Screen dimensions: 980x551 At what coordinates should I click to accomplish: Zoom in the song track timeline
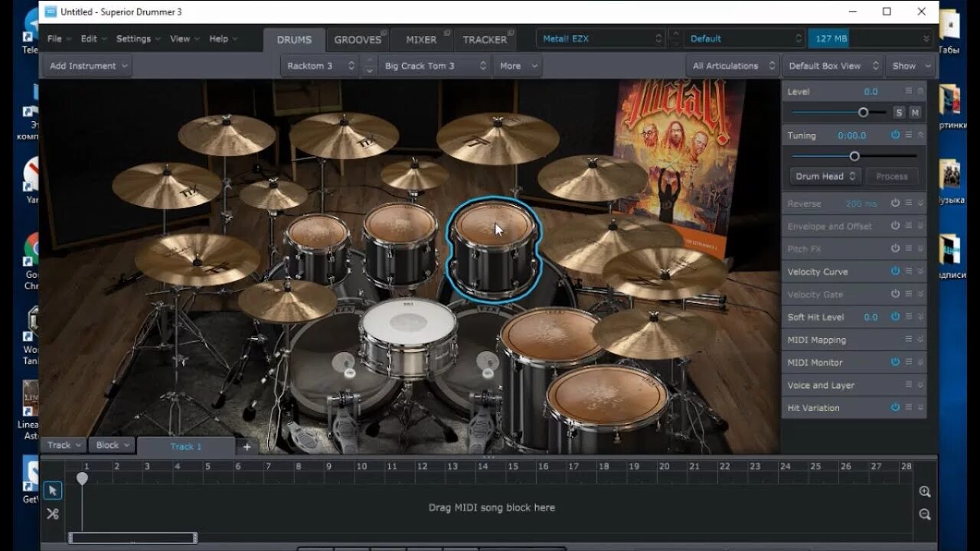tap(925, 491)
